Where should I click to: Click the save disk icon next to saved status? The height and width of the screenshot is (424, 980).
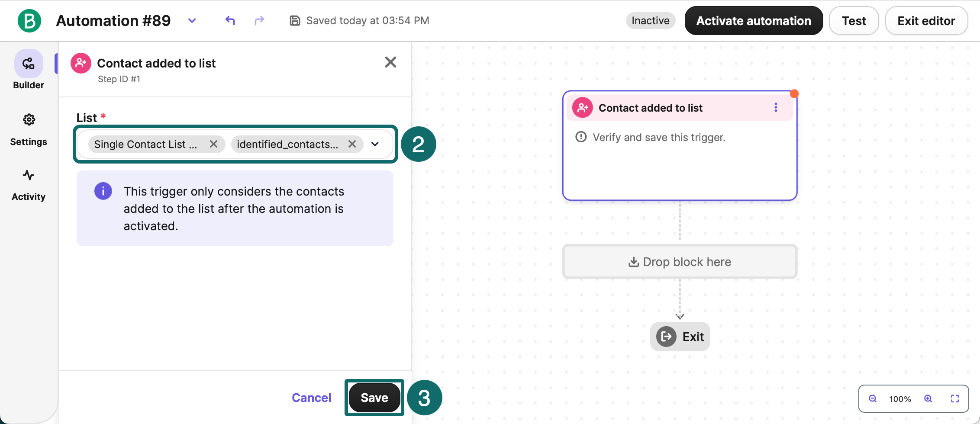295,20
